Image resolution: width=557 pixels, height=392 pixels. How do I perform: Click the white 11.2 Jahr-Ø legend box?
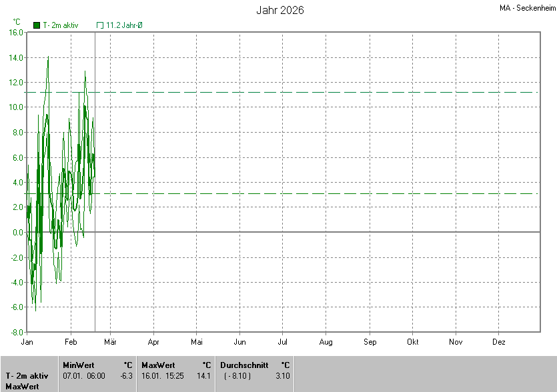(100, 25)
